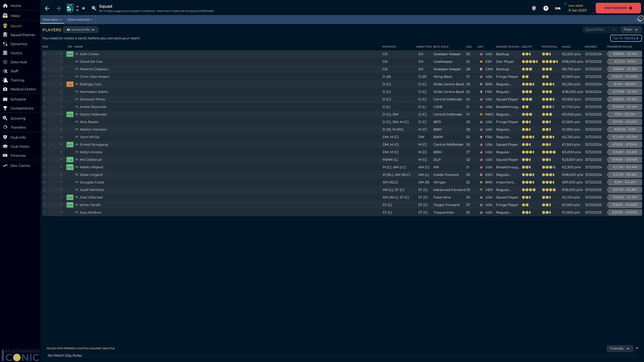Screen dimensions: 644x362
Task: Click the FM menu icon
Action: [557, 8]
